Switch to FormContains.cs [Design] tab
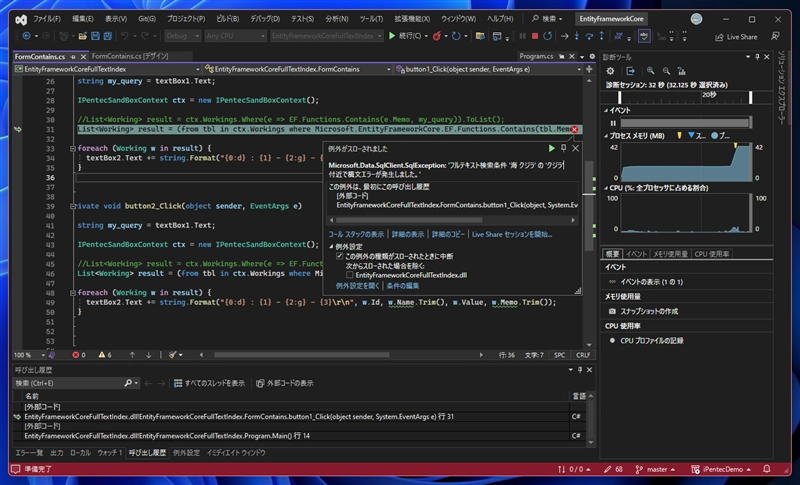Screen dimensions: 800x485 tap(130, 56)
